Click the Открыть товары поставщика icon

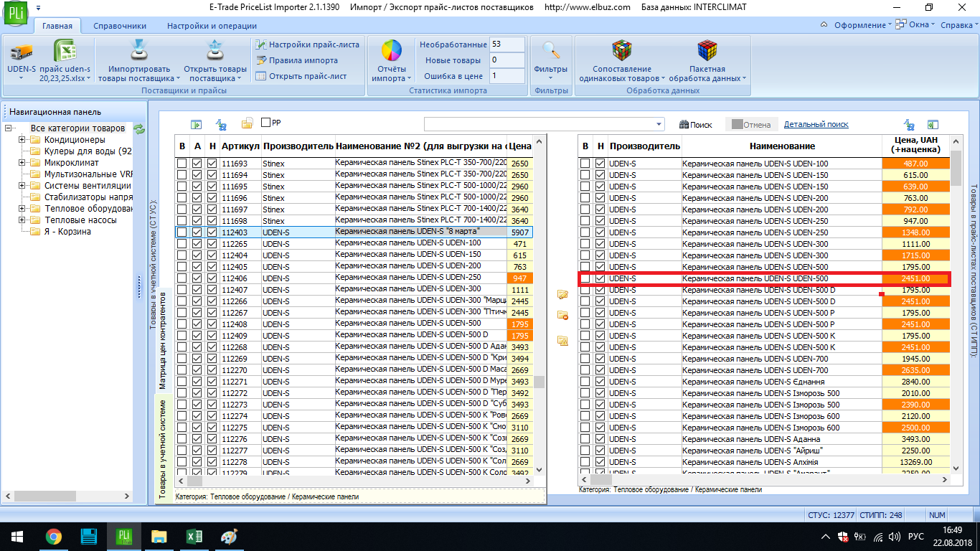pos(215,50)
